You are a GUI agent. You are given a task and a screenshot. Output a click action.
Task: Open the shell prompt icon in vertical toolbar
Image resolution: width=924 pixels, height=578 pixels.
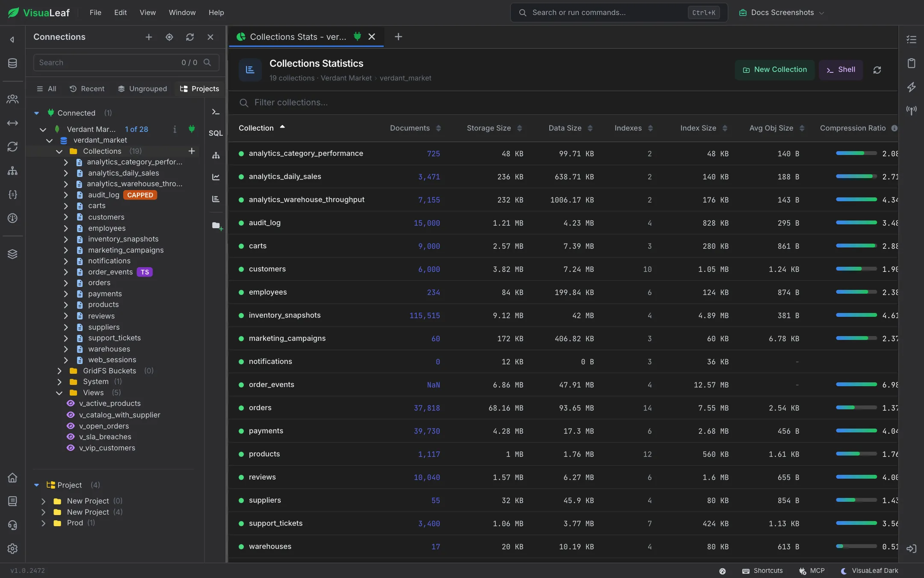pos(216,112)
